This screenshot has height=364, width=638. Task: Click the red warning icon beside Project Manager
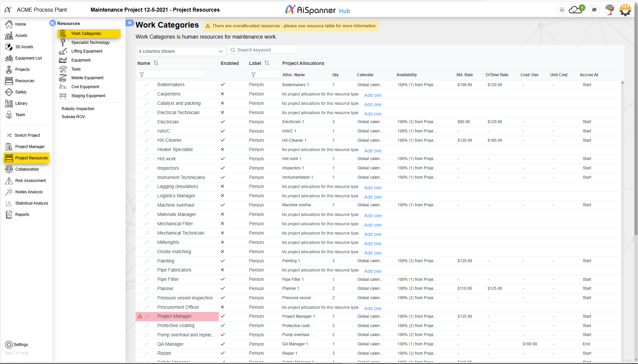(x=140, y=316)
